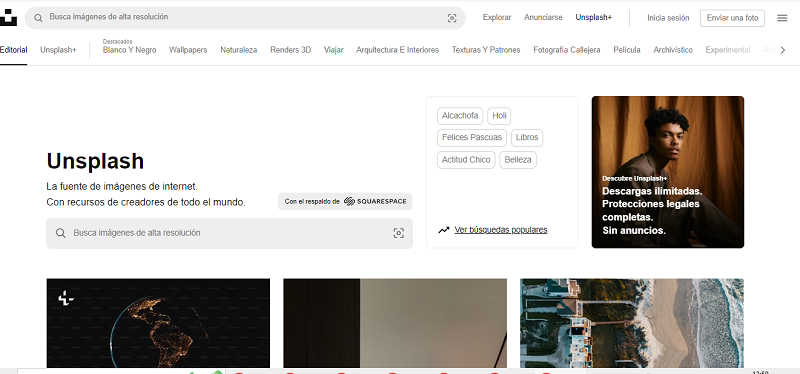
Task: Switch to the Viajar category
Action: tap(333, 50)
